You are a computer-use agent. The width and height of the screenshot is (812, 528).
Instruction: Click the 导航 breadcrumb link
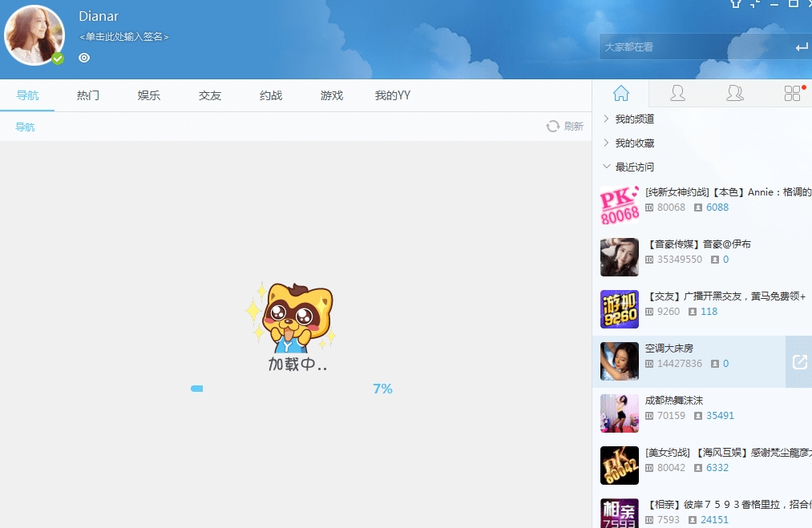tap(26, 127)
